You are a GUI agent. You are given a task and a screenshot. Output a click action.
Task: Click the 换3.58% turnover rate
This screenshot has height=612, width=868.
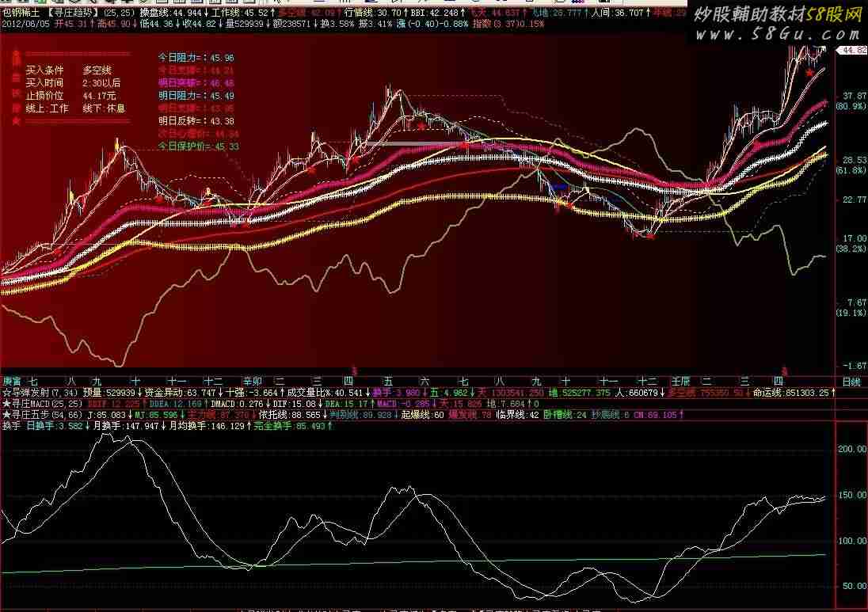337,25
